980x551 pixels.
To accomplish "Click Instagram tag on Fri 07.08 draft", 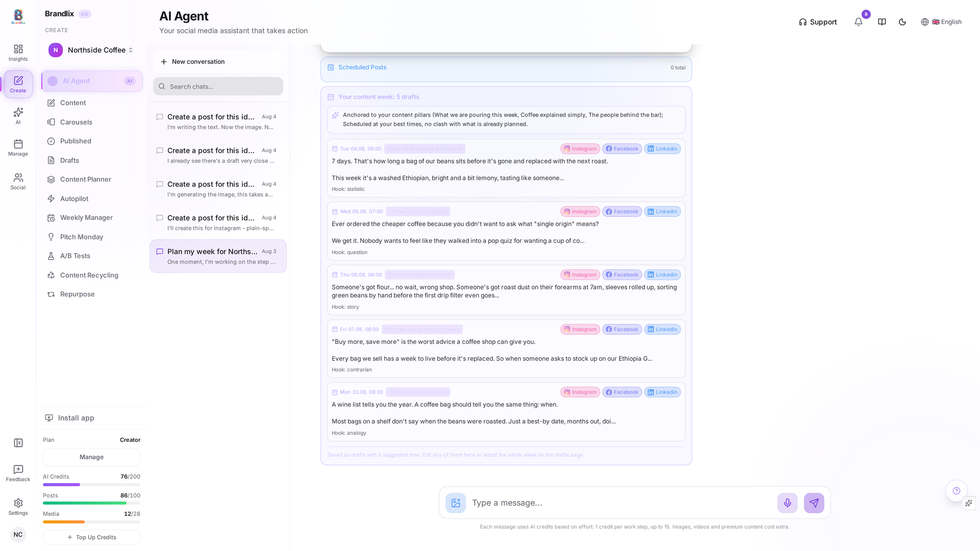I will coord(580,330).
